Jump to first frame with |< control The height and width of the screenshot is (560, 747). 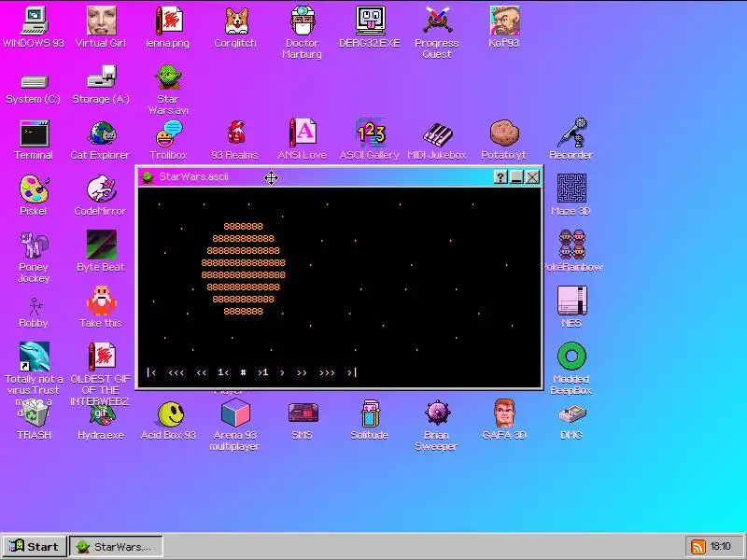[151, 372]
